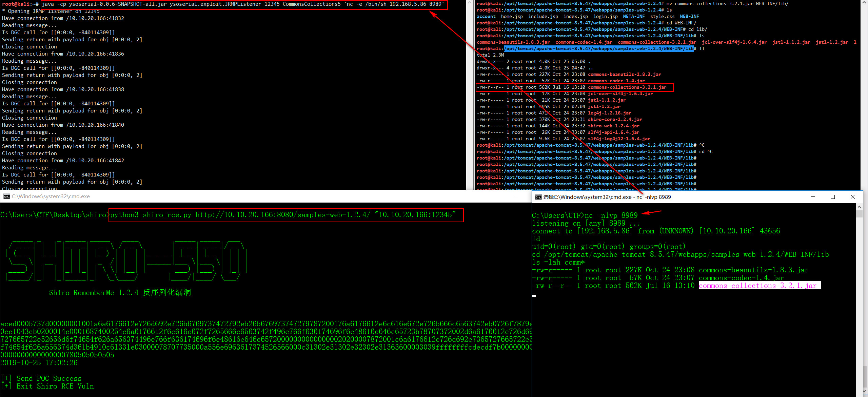This screenshot has height=397, width=868.
Task: Click commons-codec-1.4.jar in the nc shell output
Action: coord(742,278)
